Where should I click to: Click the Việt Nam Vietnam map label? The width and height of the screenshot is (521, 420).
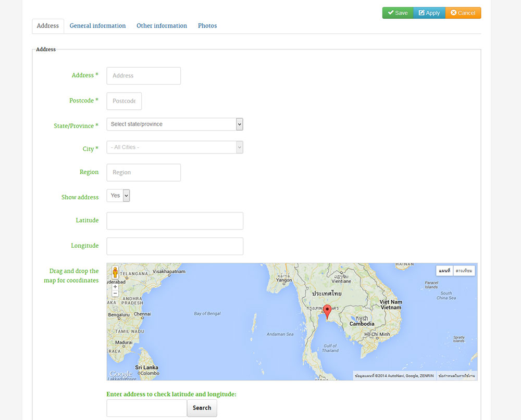point(391,305)
